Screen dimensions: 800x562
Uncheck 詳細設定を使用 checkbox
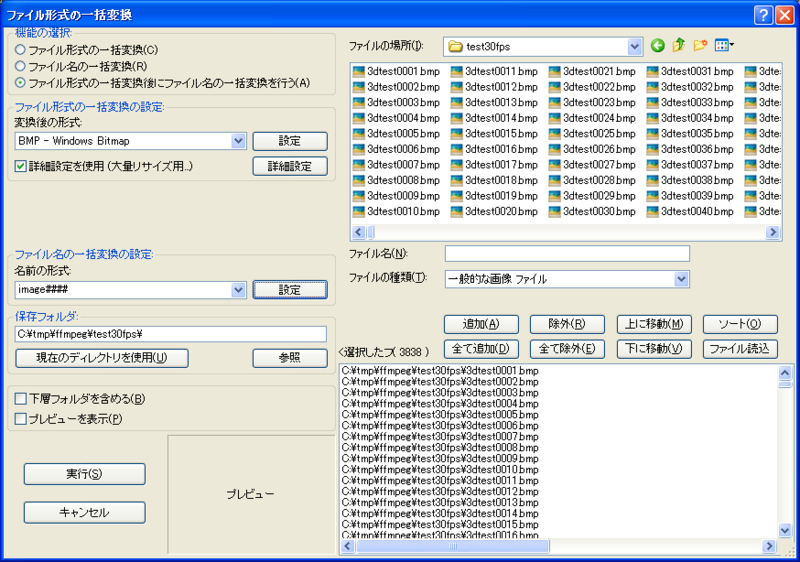click(x=20, y=166)
